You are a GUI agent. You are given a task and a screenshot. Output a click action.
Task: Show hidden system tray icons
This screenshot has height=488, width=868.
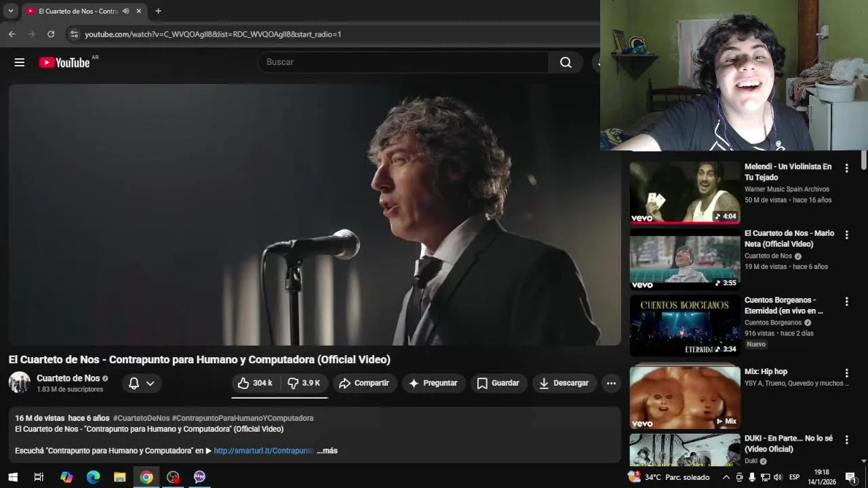726,477
